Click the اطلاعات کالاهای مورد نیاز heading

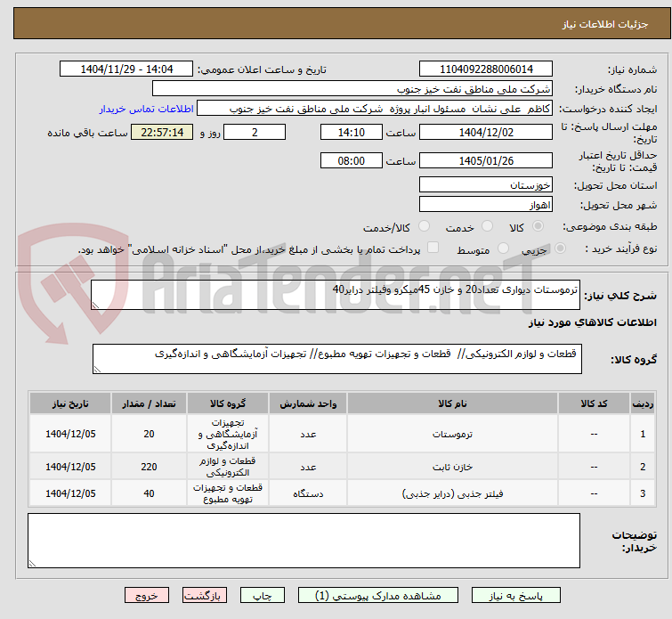592,322
